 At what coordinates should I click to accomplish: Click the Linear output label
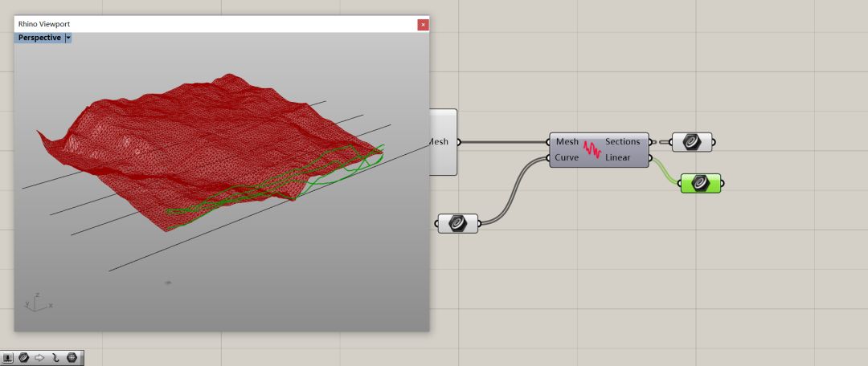pyautogui.click(x=617, y=158)
